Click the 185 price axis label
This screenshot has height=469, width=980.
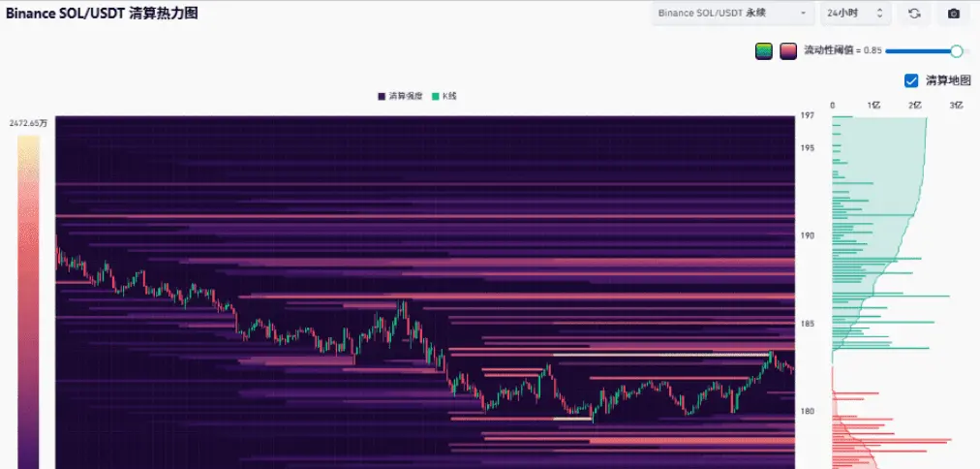(807, 324)
